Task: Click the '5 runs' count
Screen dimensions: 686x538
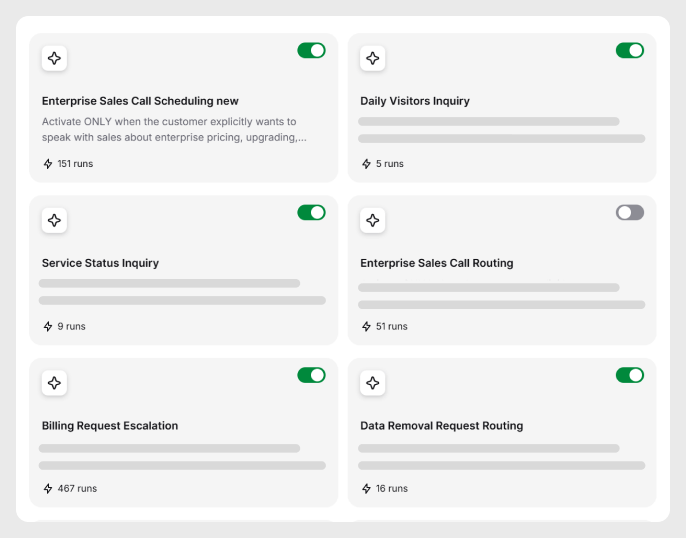Action: tap(390, 164)
